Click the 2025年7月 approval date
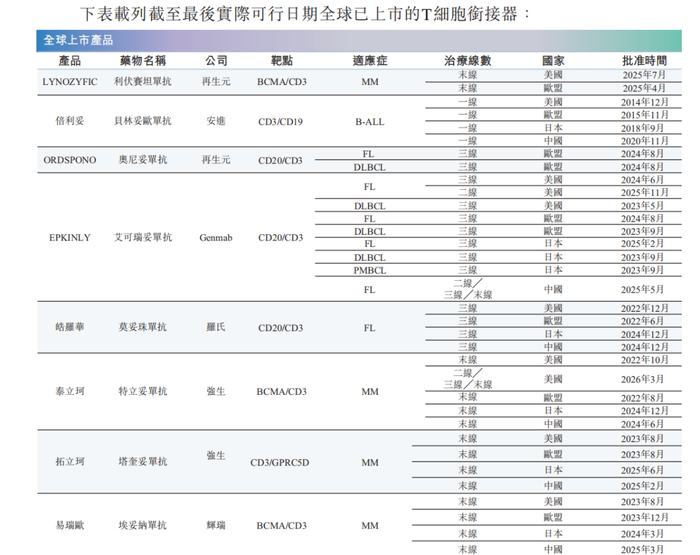Viewport: 700px width, 555px height. coord(644,75)
